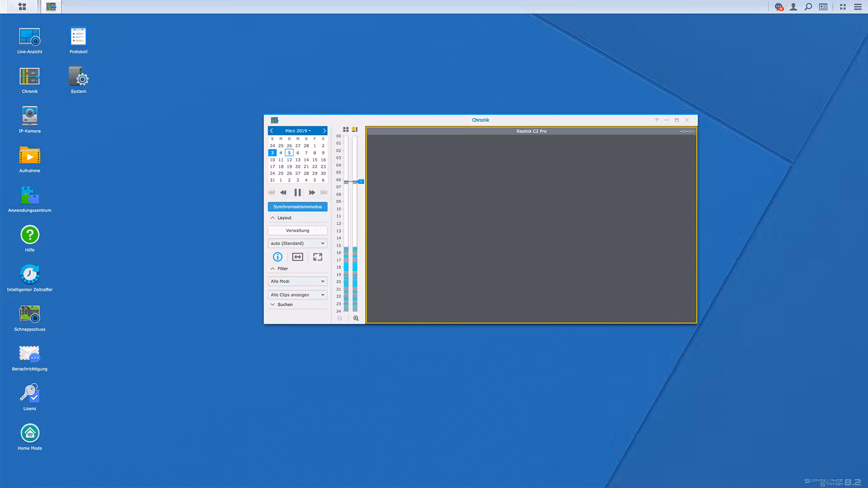
Task: Open the auto (Standard) layout dropdown
Action: coord(297,244)
